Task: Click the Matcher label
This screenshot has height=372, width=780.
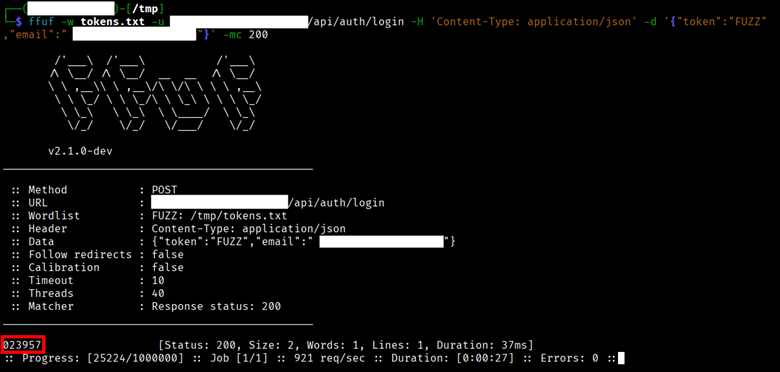Action: [x=51, y=306]
